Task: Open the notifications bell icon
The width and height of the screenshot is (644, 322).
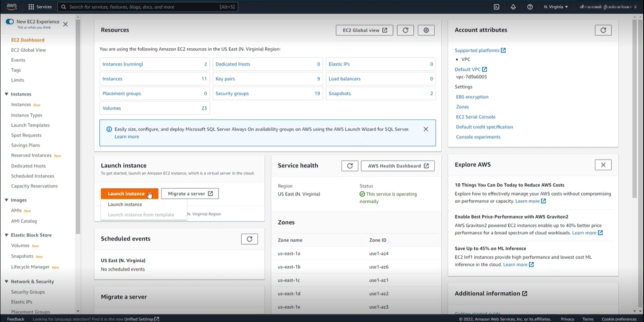Action: pos(513,7)
